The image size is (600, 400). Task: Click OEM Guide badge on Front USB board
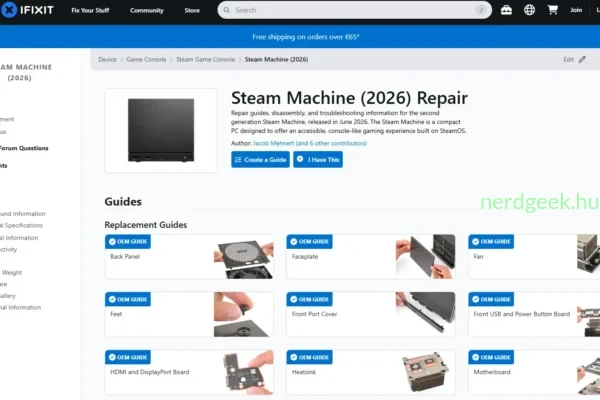point(491,299)
